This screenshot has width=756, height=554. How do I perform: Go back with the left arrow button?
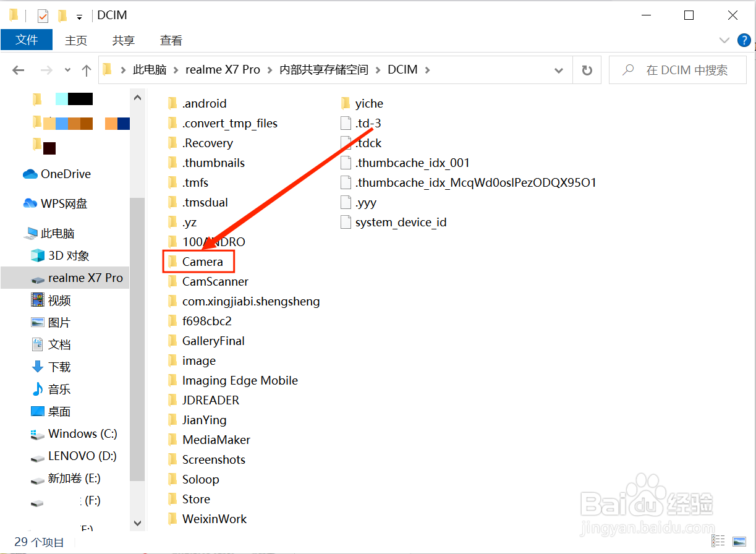point(19,70)
